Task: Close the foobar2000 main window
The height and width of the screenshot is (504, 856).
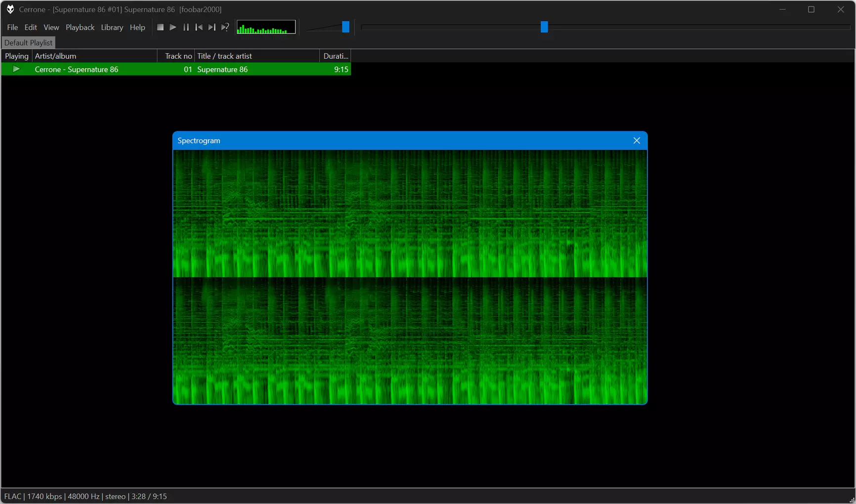Action: (x=841, y=9)
